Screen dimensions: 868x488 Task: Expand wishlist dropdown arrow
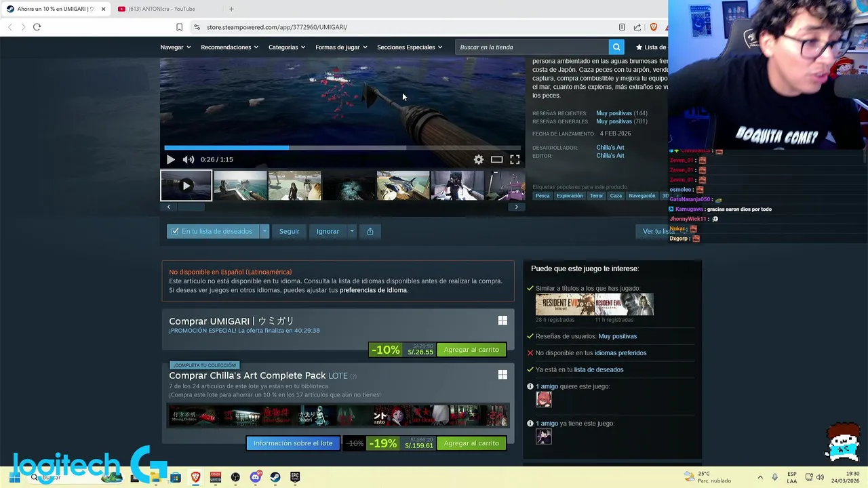[264, 231]
